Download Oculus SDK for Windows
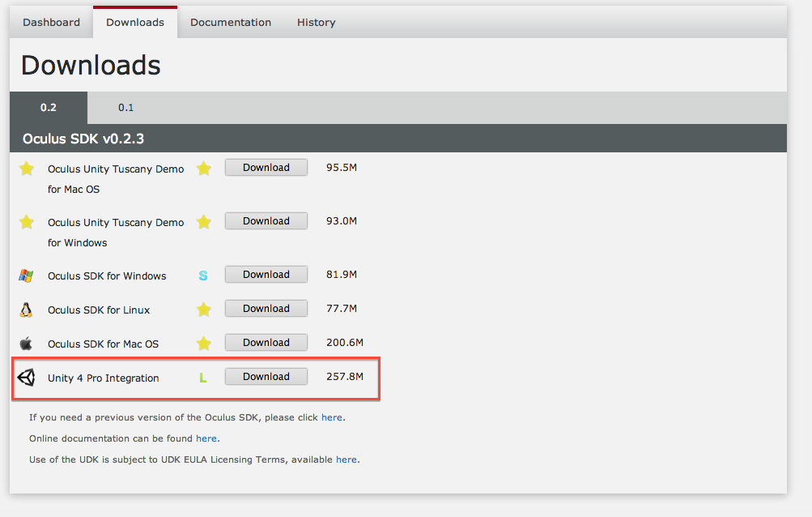 [266, 275]
